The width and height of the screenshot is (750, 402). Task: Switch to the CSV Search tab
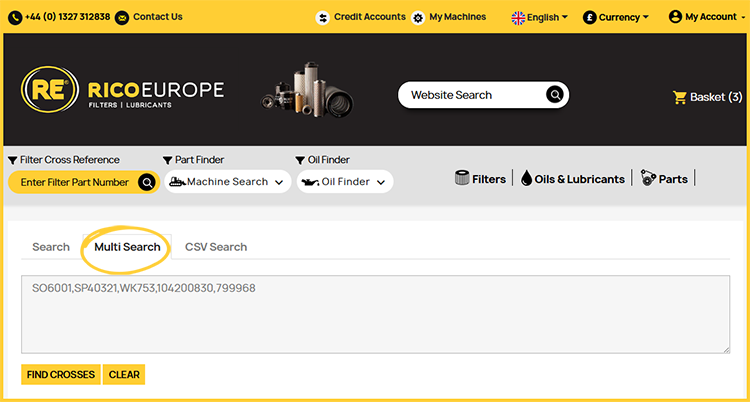tap(216, 247)
